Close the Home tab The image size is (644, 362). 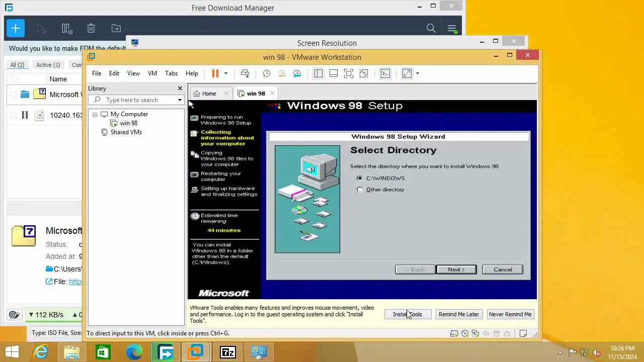click(226, 94)
